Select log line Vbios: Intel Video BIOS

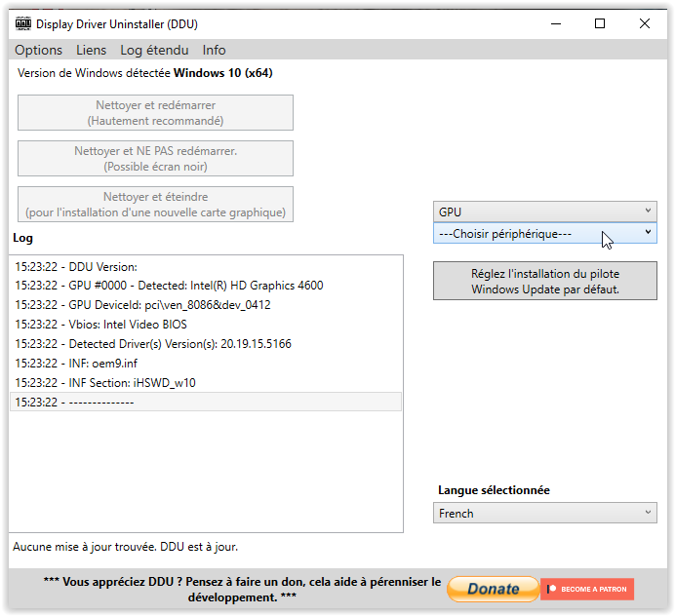[206, 325]
